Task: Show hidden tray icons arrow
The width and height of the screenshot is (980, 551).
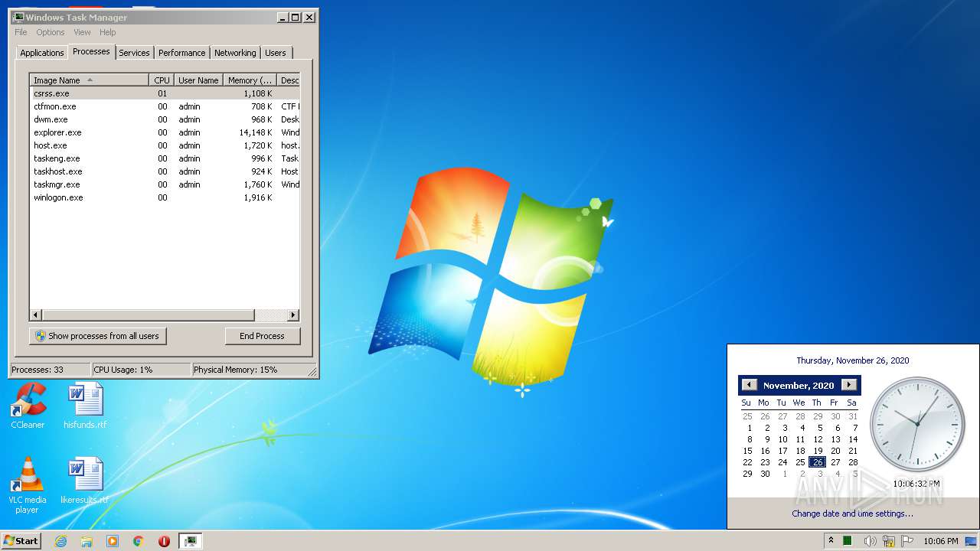Action: click(831, 541)
